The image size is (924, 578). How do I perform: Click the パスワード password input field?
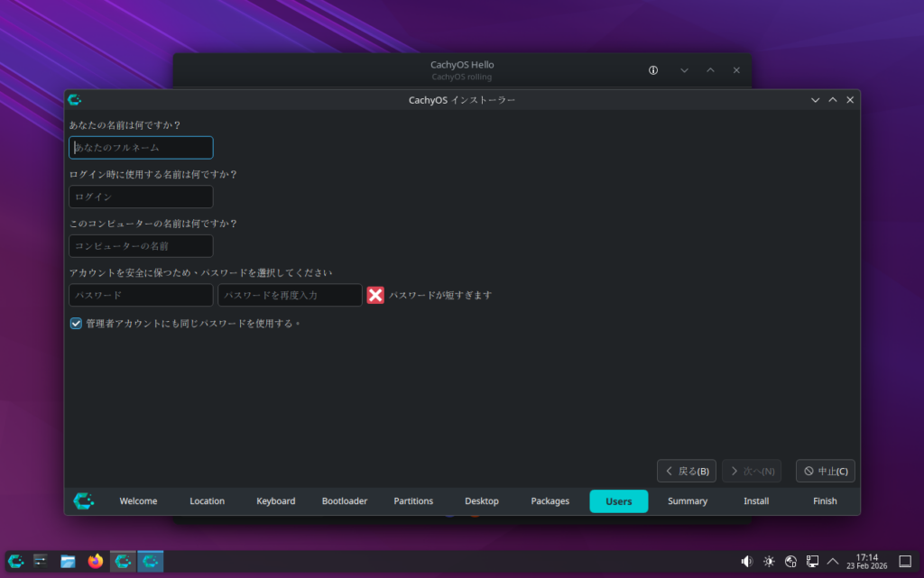pos(141,295)
